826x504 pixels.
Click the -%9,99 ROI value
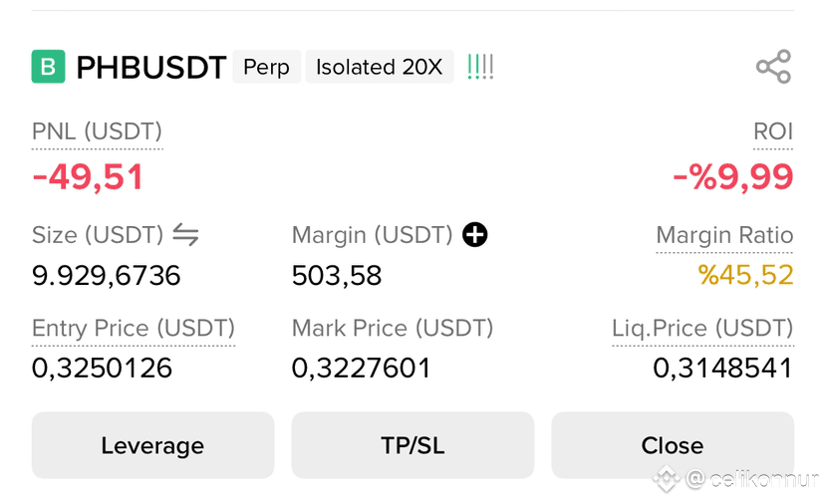pyautogui.click(x=732, y=177)
